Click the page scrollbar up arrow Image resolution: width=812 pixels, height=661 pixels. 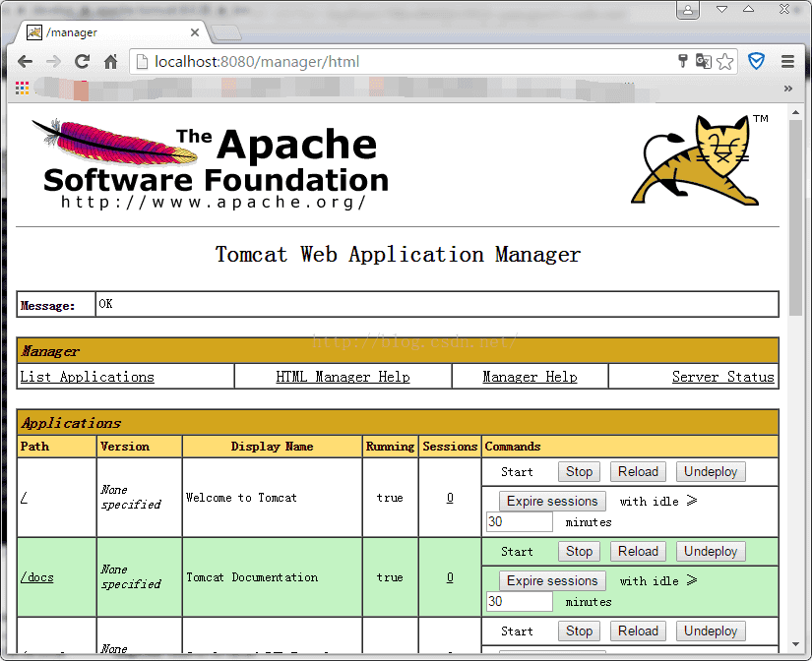pyautogui.click(x=795, y=112)
